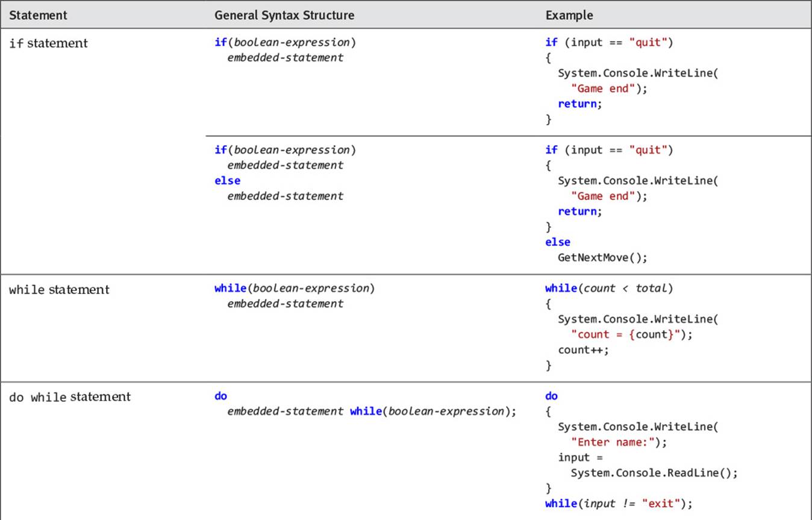
Task: Click the Example column header
Action: (569, 15)
